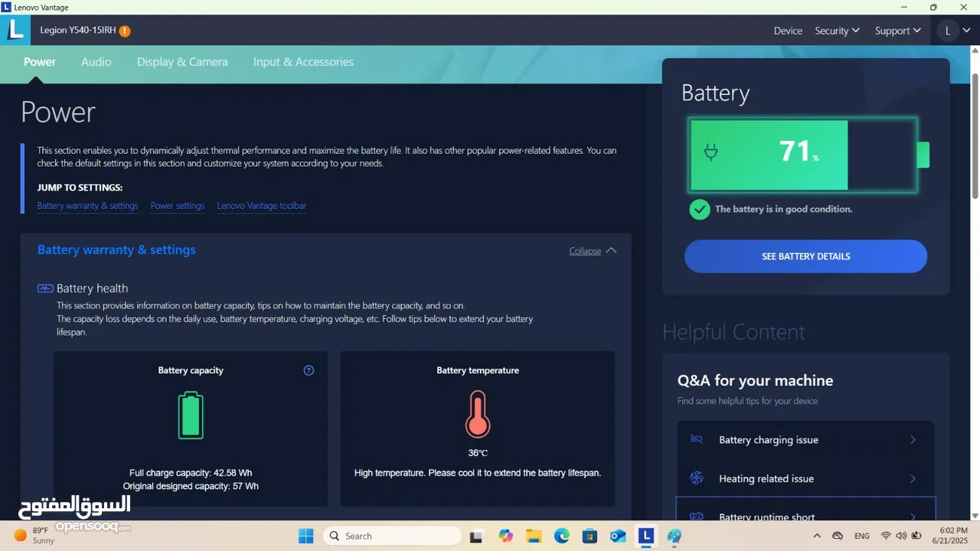
Task: Switch to the Audio tab
Action: pos(96,62)
